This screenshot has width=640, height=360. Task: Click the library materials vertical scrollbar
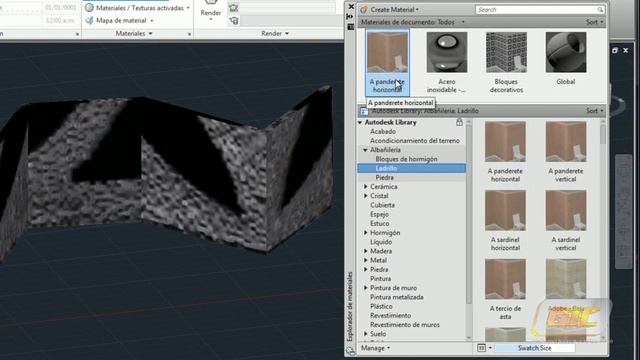603,135
